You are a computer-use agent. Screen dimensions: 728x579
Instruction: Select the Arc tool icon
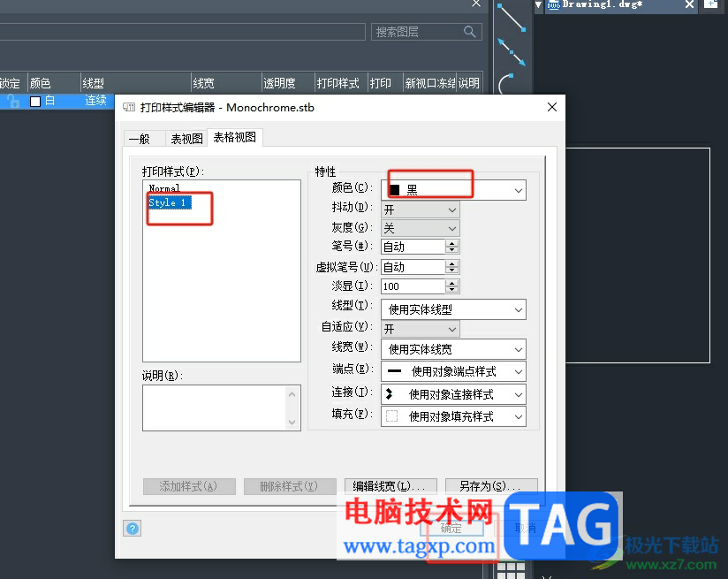pyautogui.click(x=506, y=84)
